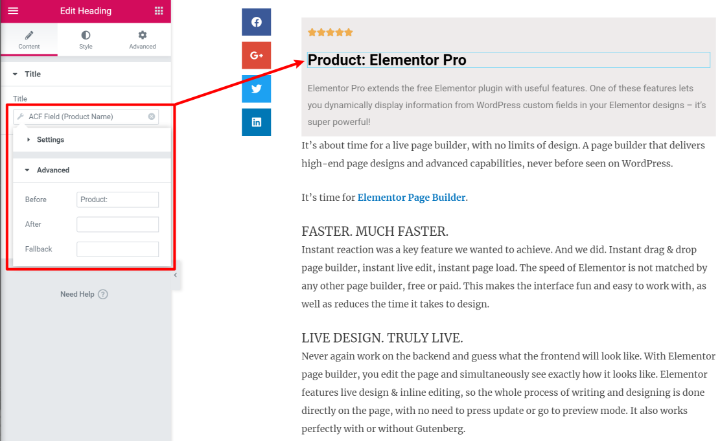This screenshot has width=720, height=441.
Task: Click the Facebook share icon
Action: coord(257,22)
